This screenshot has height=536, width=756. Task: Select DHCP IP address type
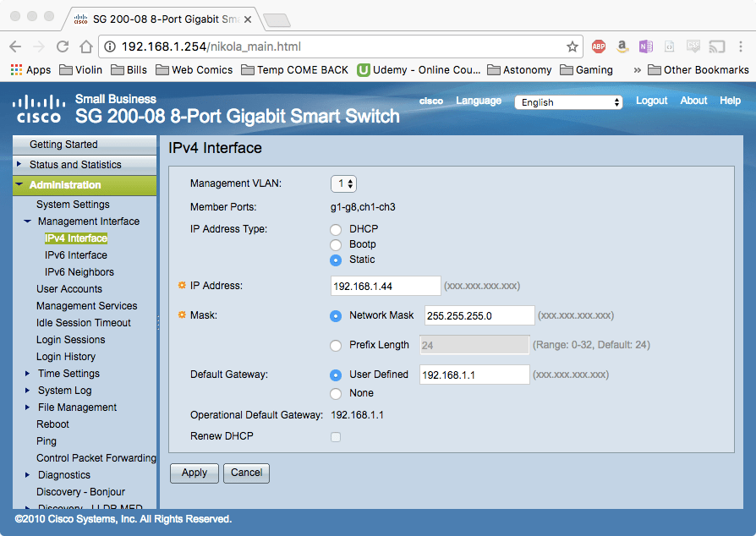[x=336, y=229]
